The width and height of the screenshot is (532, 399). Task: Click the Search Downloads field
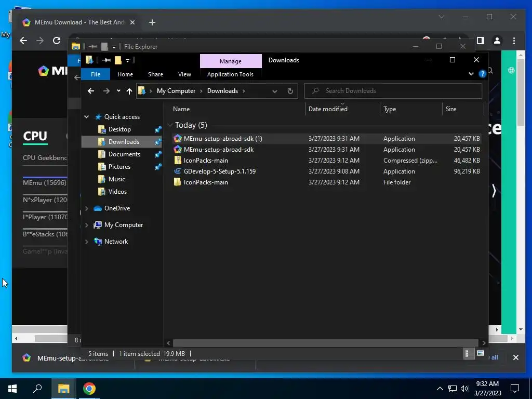pos(393,90)
